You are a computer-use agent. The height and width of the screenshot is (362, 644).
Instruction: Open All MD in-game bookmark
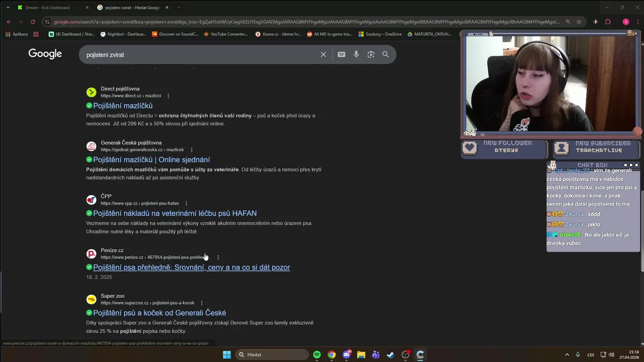pos(329,34)
